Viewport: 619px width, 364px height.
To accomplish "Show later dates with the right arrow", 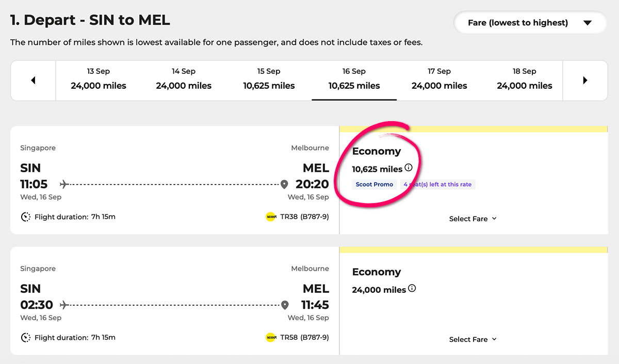I will click(585, 80).
